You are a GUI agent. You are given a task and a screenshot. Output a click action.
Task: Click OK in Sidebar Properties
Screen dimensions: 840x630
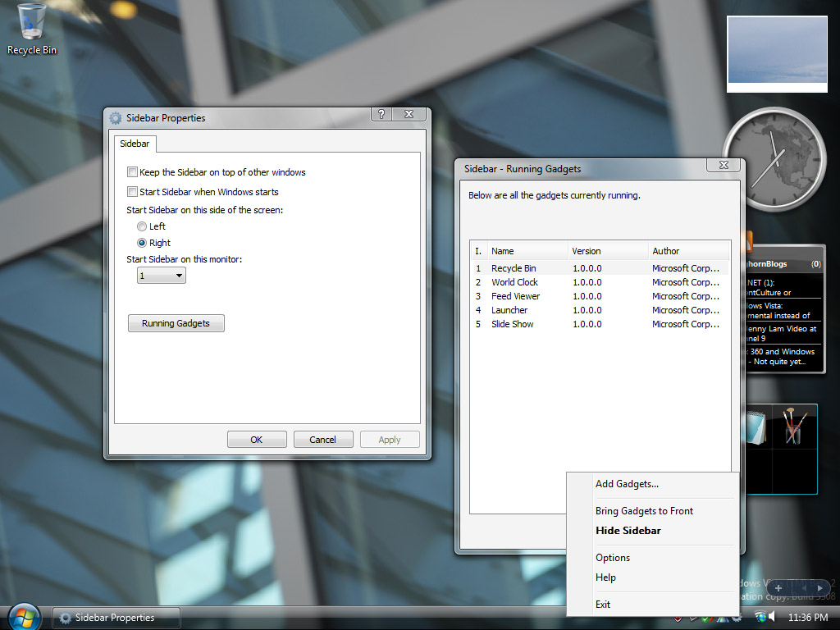[x=257, y=440]
